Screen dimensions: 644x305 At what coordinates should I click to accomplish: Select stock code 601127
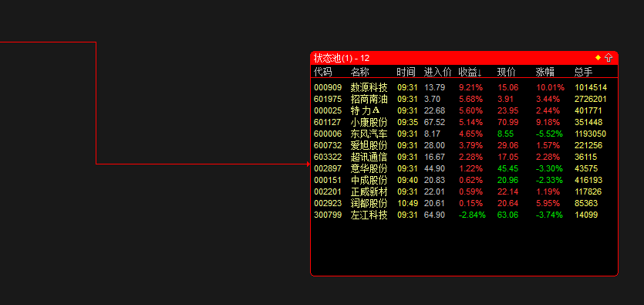pos(328,122)
